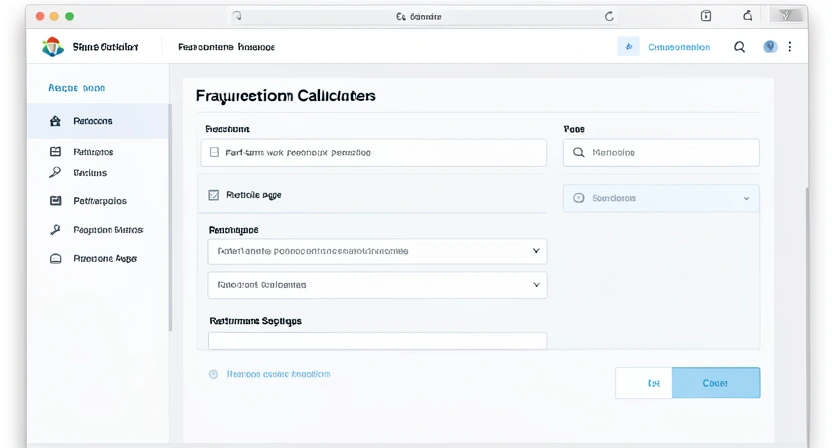
Task: Click the loading spinner icon in address bar
Action: [x=237, y=16]
